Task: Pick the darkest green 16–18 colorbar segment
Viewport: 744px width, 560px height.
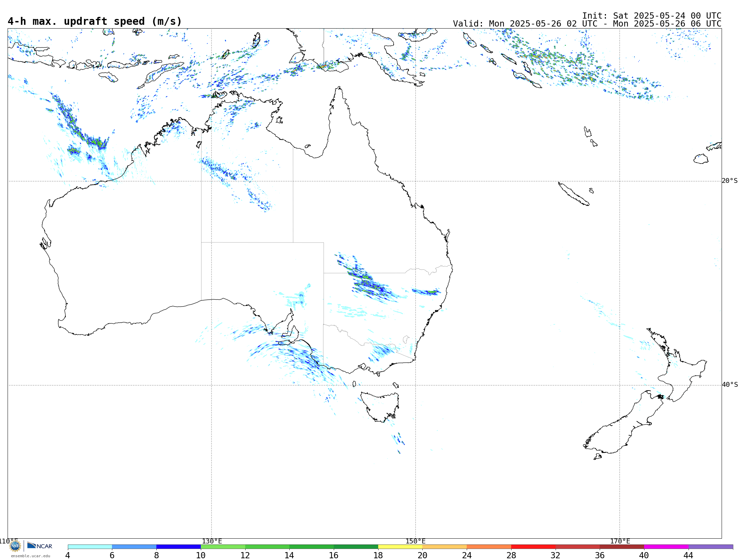Action: pyautogui.click(x=356, y=547)
